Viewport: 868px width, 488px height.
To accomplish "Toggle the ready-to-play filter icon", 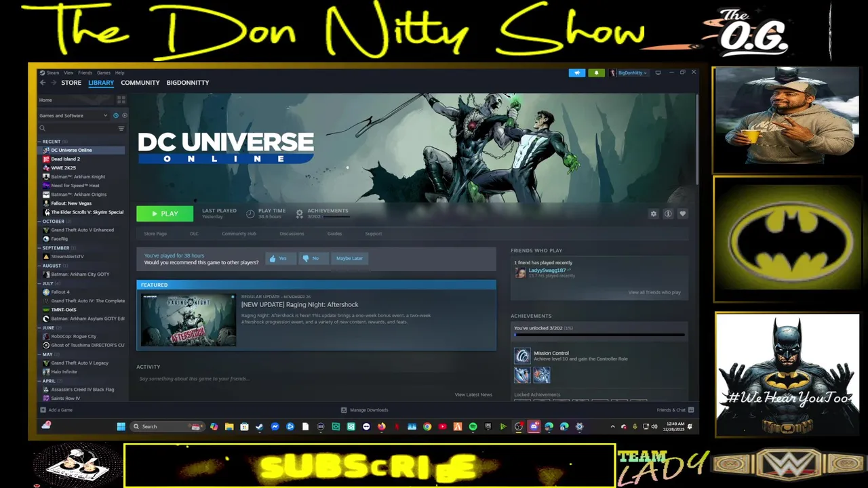I will (124, 115).
